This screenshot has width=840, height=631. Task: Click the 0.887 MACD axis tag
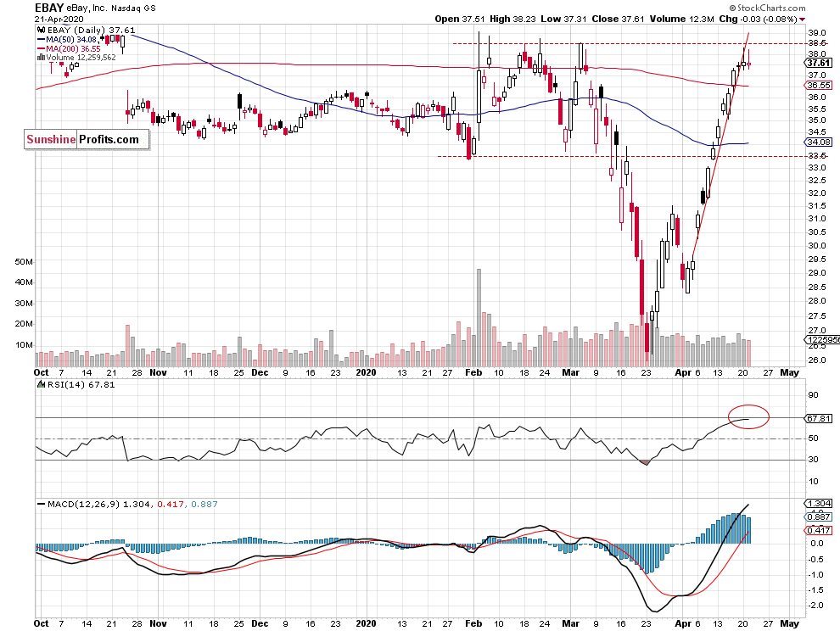(819, 517)
